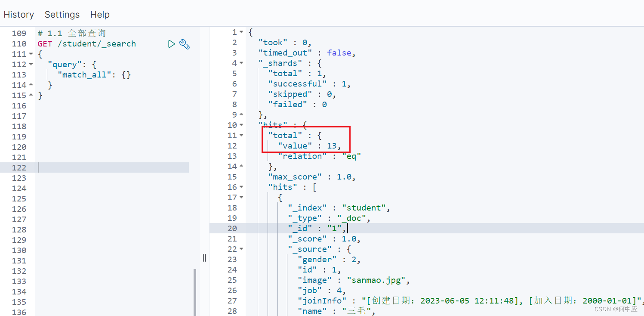
Task: Toggle fold arrow at response line 9
Action: coord(241,115)
